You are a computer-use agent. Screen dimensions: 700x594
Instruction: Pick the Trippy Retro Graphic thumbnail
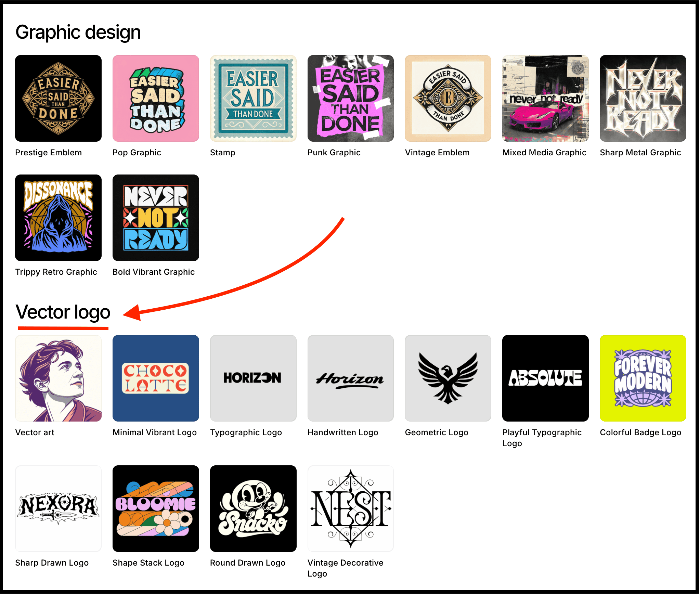58,218
